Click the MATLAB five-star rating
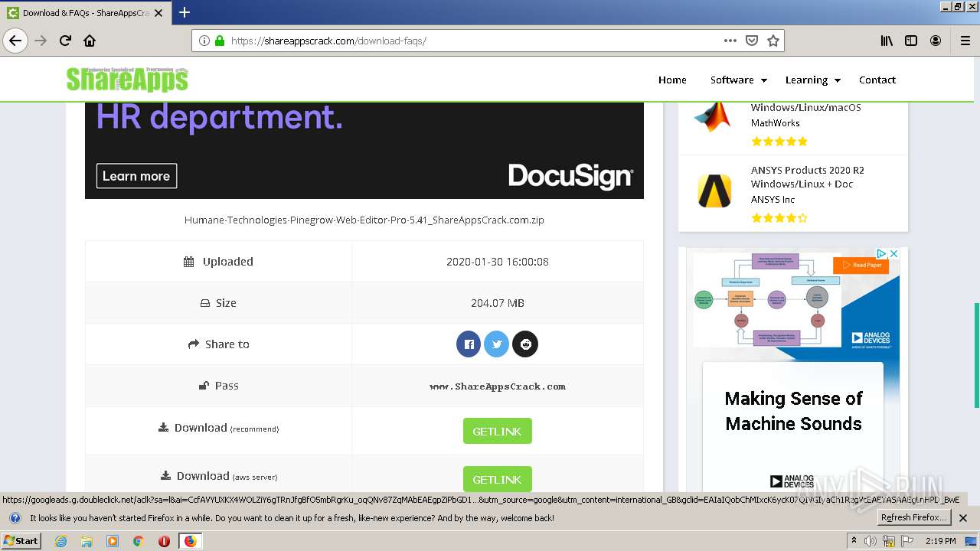 coord(779,142)
